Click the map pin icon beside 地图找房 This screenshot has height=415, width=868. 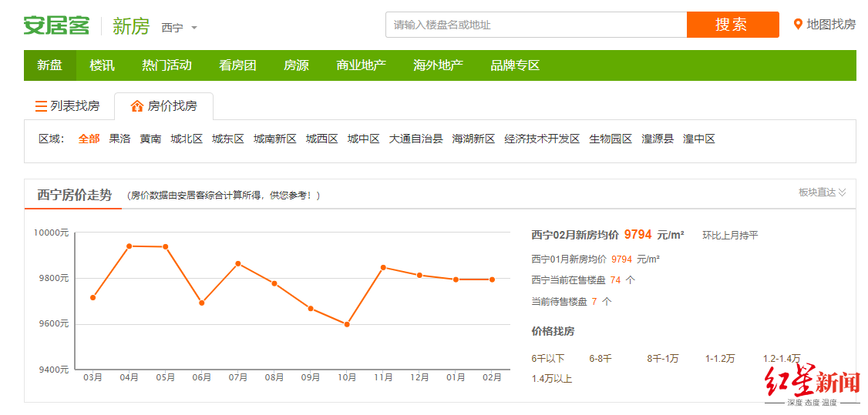point(798,25)
